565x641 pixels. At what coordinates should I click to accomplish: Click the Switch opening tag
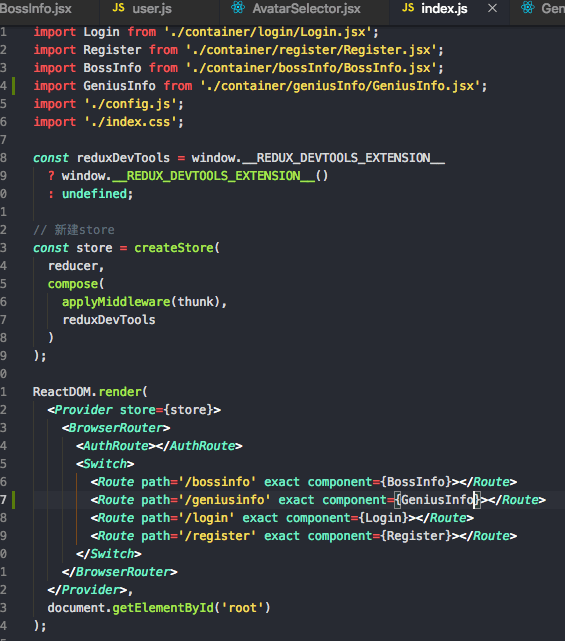coord(105,464)
